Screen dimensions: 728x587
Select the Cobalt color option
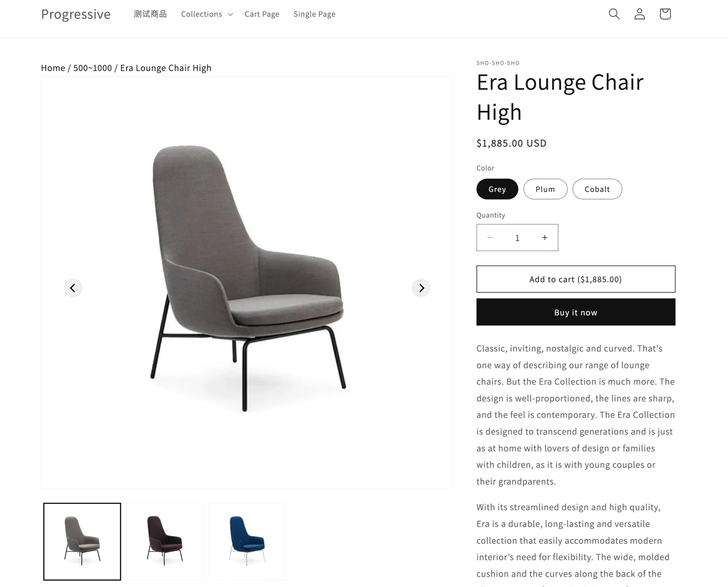[597, 189]
